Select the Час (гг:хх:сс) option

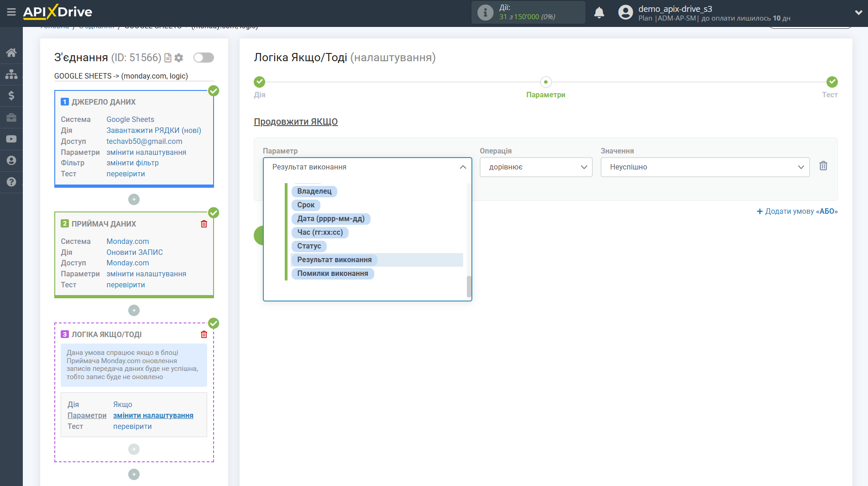click(320, 232)
